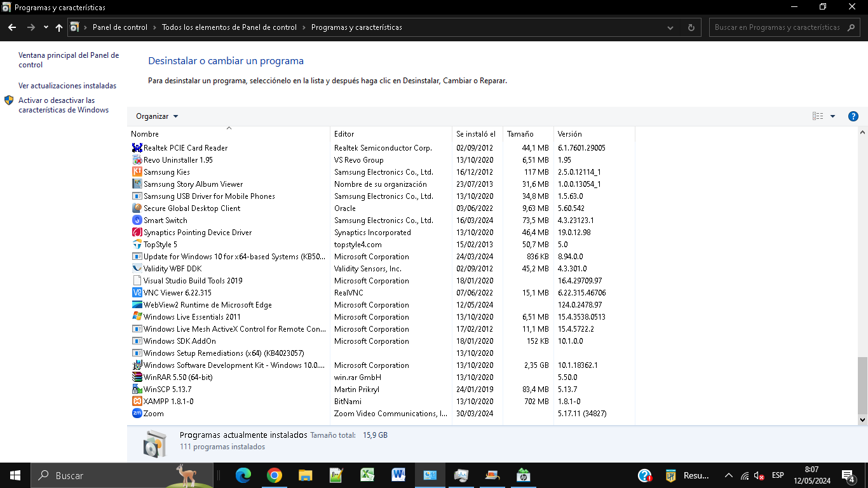Click the Revo Uninstaller 1.95 icon
This screenshot has width=868, height=488.
[137, 160]
